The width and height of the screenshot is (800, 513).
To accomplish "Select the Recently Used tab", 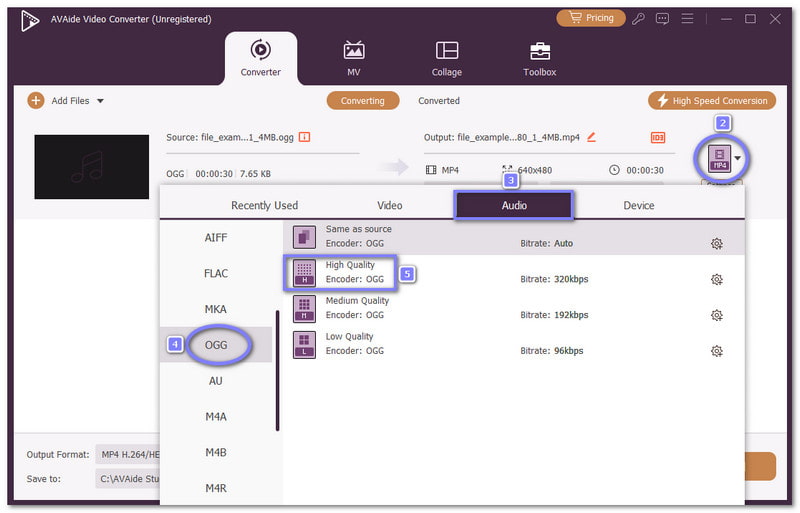I will click(x=264, y=205).
